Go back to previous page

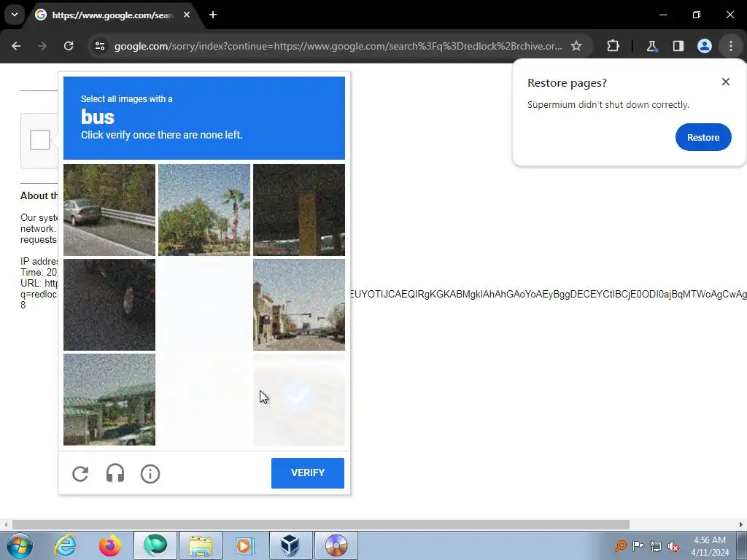click(x=16, y=46)
